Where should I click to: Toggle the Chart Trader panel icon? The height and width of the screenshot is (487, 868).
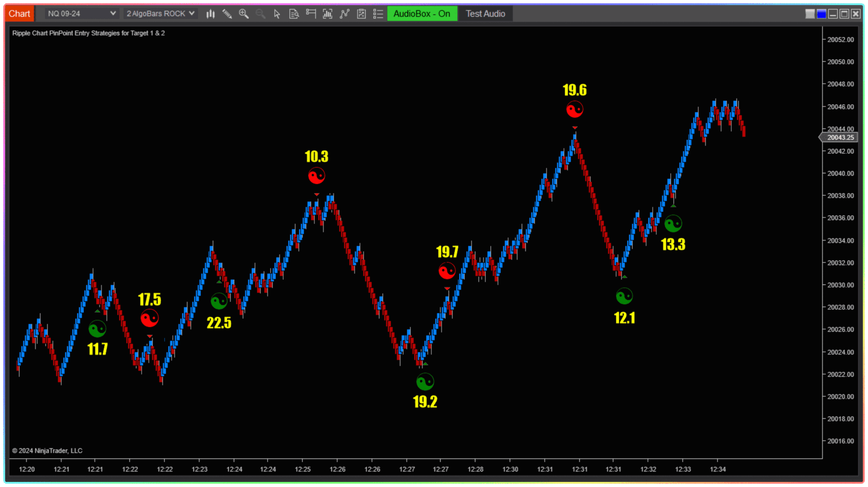311,14
